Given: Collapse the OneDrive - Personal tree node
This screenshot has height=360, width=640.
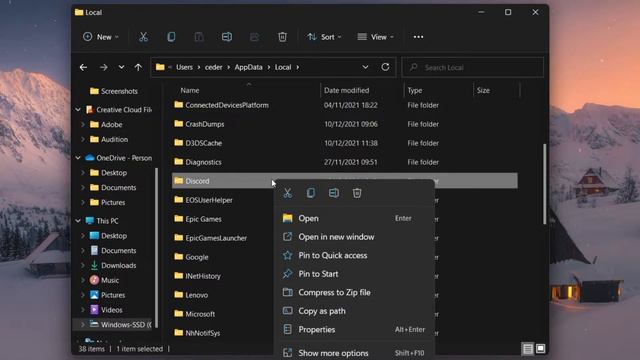Looking at the screenshot, I should coord(78,158).
